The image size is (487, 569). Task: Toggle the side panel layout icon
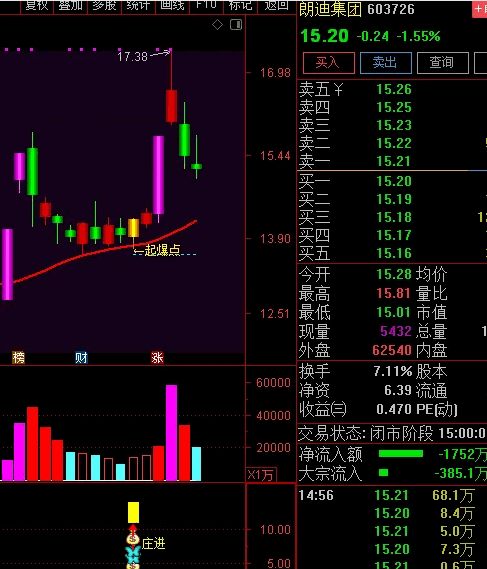click(236, 25)
